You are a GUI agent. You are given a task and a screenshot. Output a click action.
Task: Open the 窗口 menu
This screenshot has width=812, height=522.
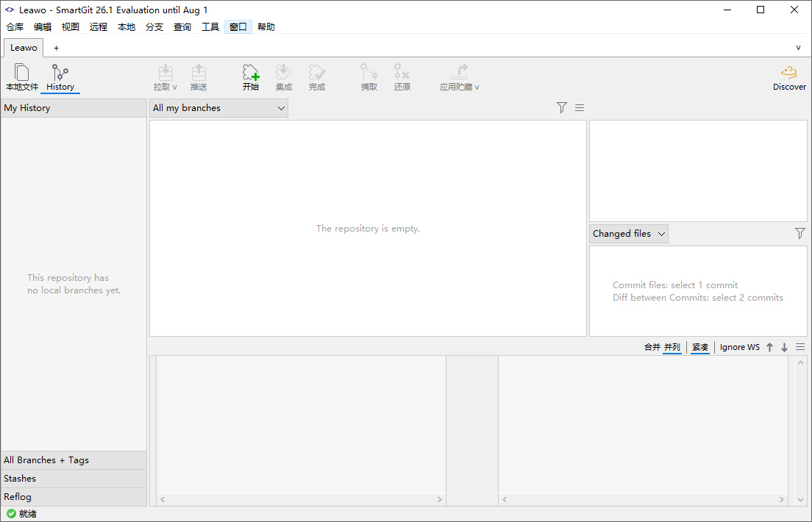click(238, 27)
